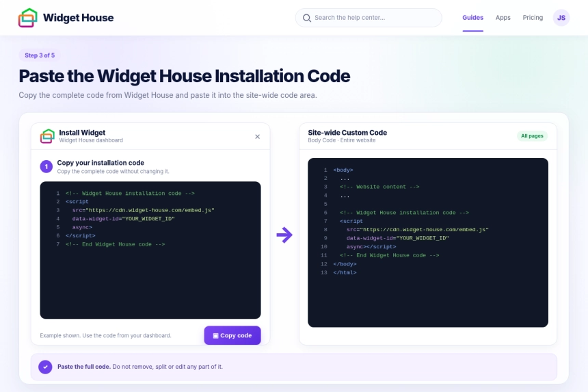
Task: Click the Copy your installation code heading
Action: click(x=101, y=163)
